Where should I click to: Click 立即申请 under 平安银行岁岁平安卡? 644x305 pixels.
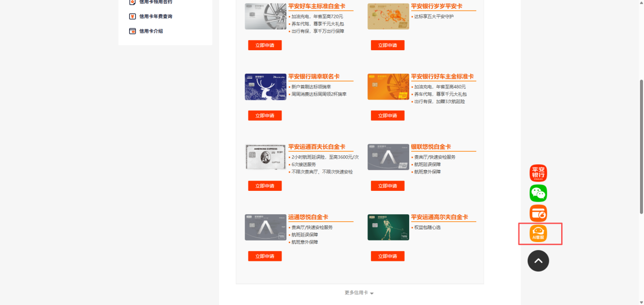[x=387, y=45]
